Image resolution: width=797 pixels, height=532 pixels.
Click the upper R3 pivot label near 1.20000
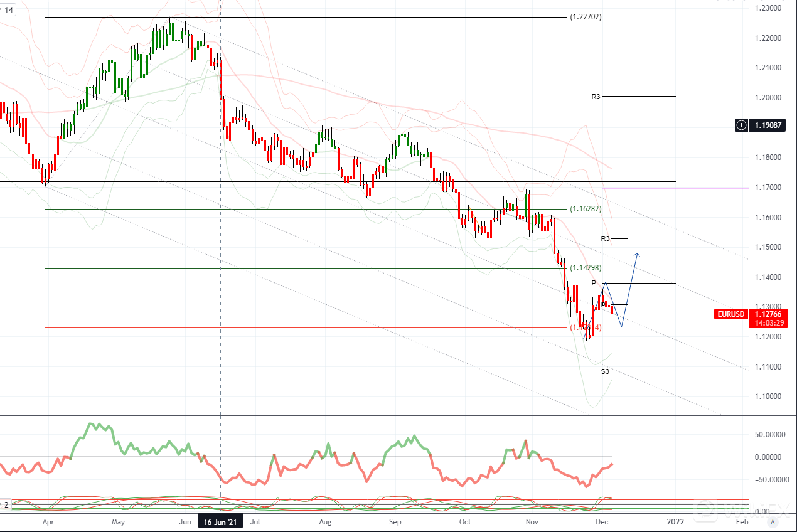(x=596, y=97)
